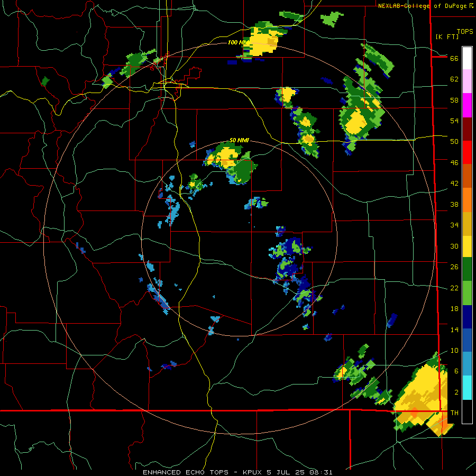Click the "KPUX" station identifier
The width and height of the screenshot is (476, 476).
click(253, 472)
